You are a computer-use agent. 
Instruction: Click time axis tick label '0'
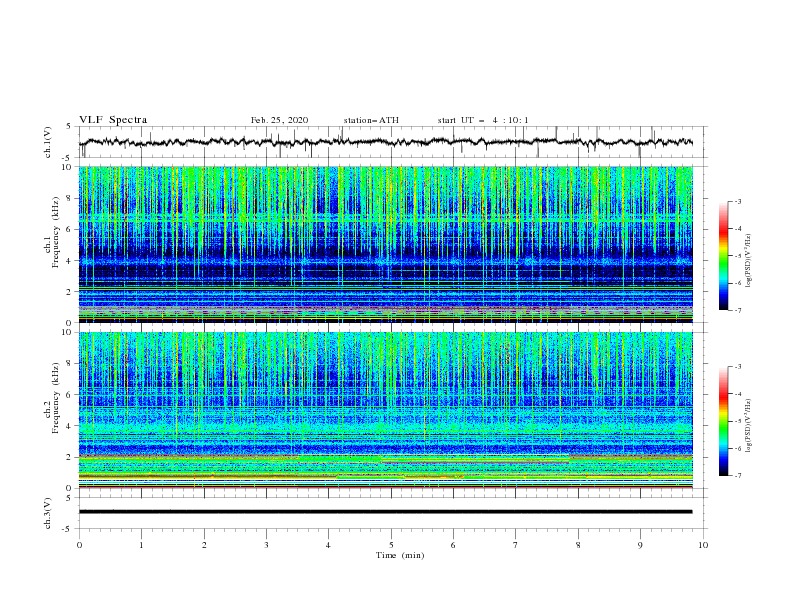(x=79, y=545)
